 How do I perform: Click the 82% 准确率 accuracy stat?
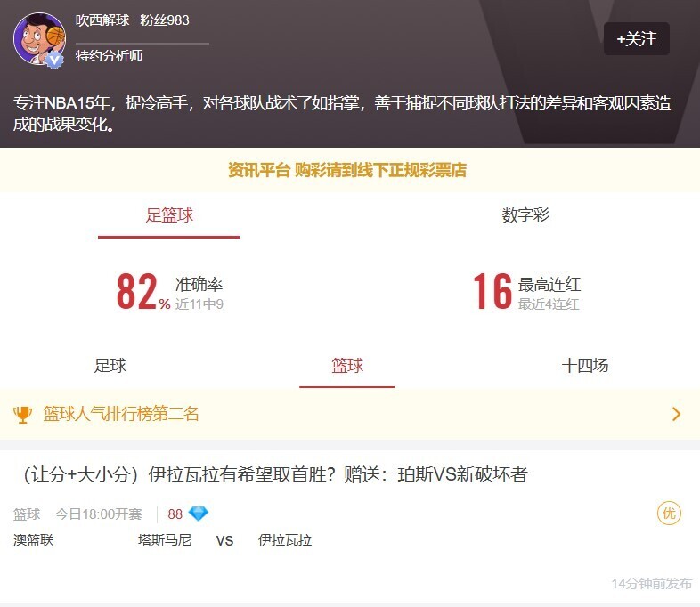click(169, 292)
